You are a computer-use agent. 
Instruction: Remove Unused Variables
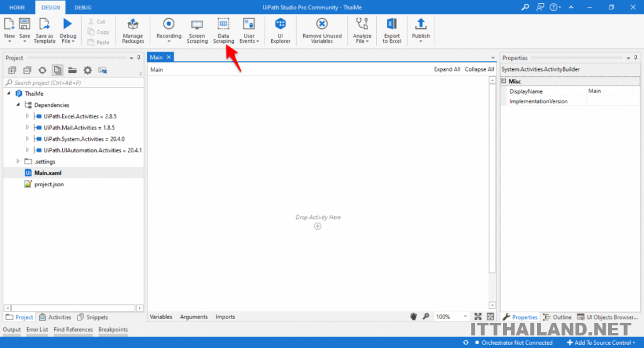(322, 30)
